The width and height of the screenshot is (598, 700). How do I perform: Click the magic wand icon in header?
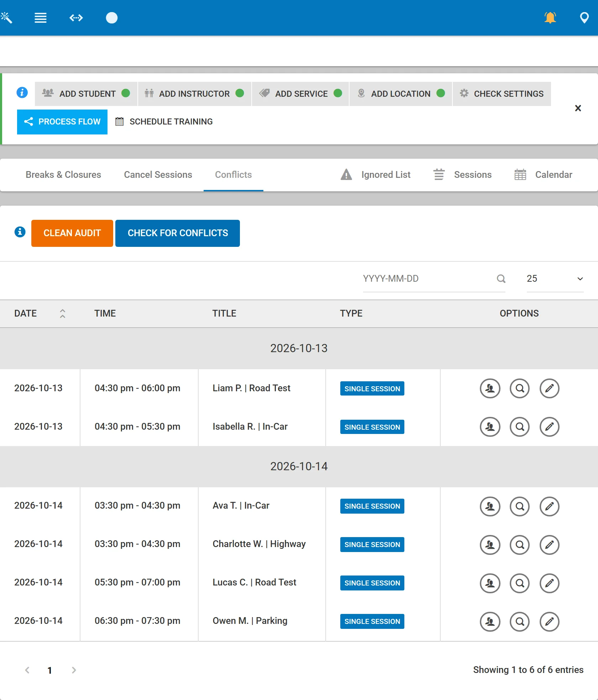click(x=6, y=18)
